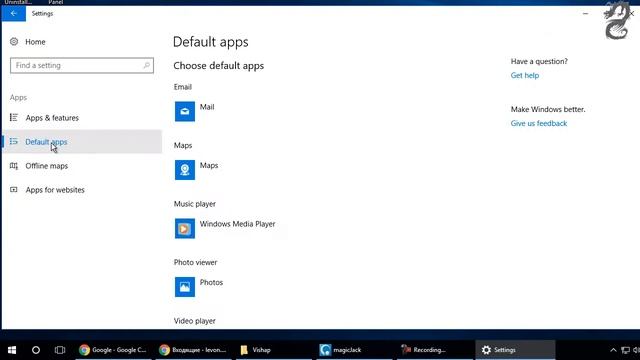Click the Video player label
640x360 pixels.
coord(195,321)
